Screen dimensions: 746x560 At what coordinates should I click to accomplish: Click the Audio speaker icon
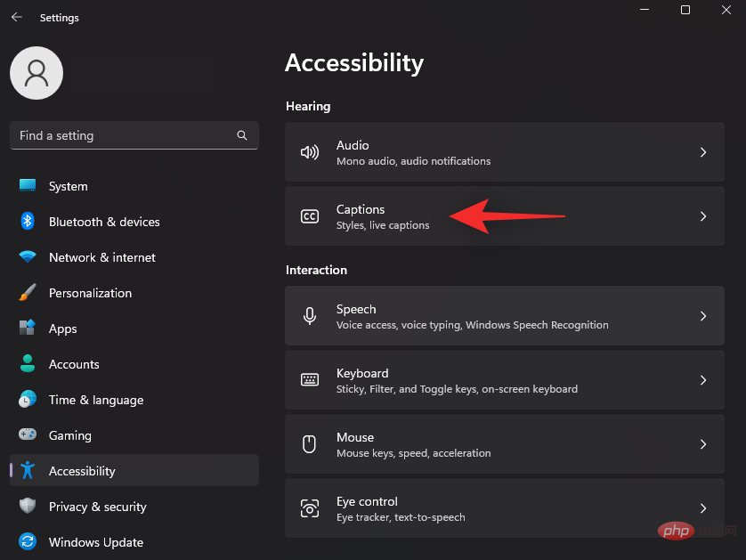click(310, 152)
